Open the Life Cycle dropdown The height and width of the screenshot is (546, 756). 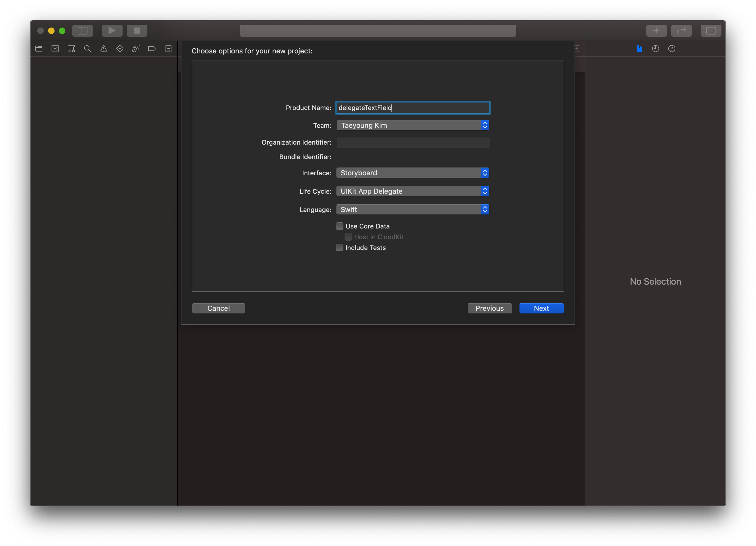coord(413,191)
